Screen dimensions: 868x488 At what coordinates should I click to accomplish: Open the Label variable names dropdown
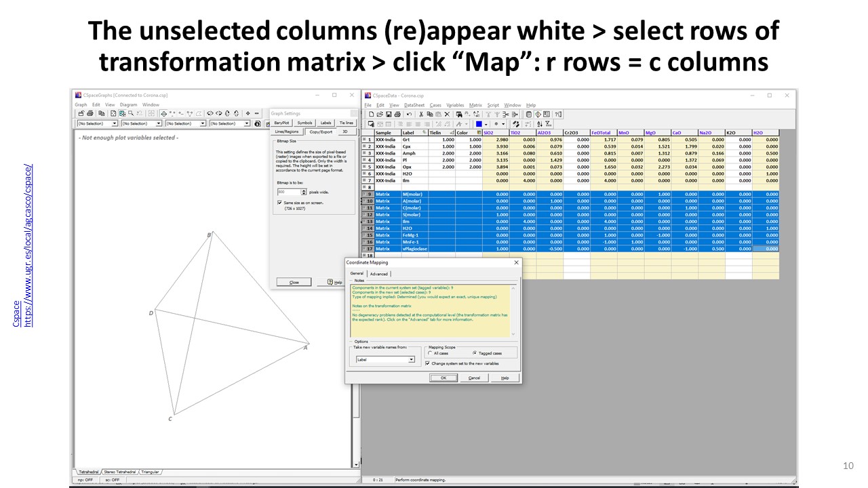[411, 360]
